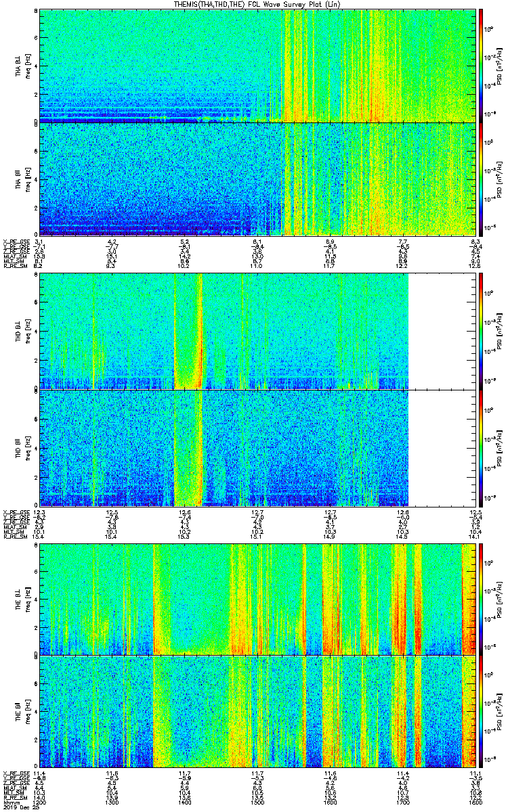This screenshot has height=812, width=508.
Task: Click the 1300 time tick label
Action: click(112, 803)
